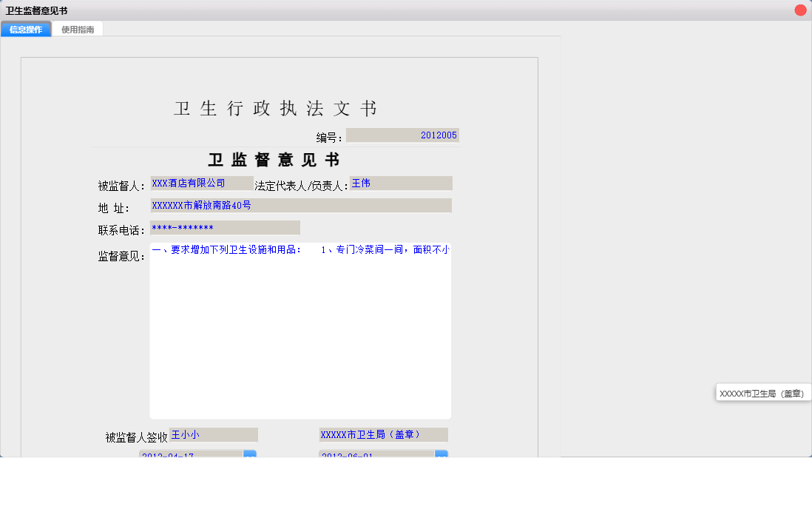Open the 使用指南 tab
The height and width of the screenshot is (512, 812).
click(x=78, y=30)
